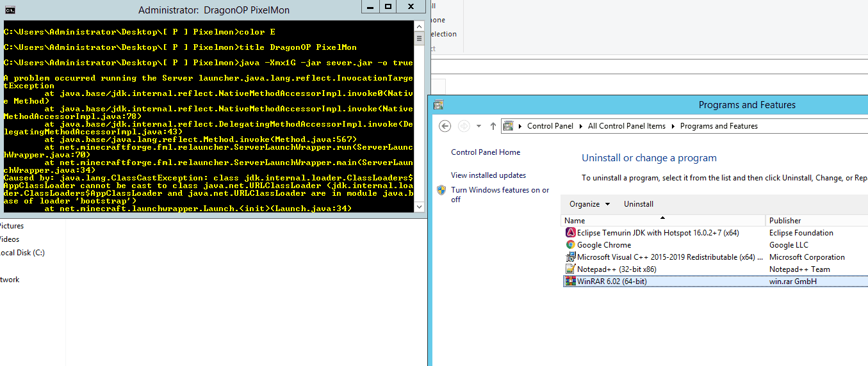Viewport: 868px width, 366px height.
Task: Click Eclipse Foundation publisher cell
Action: (801, 233)
